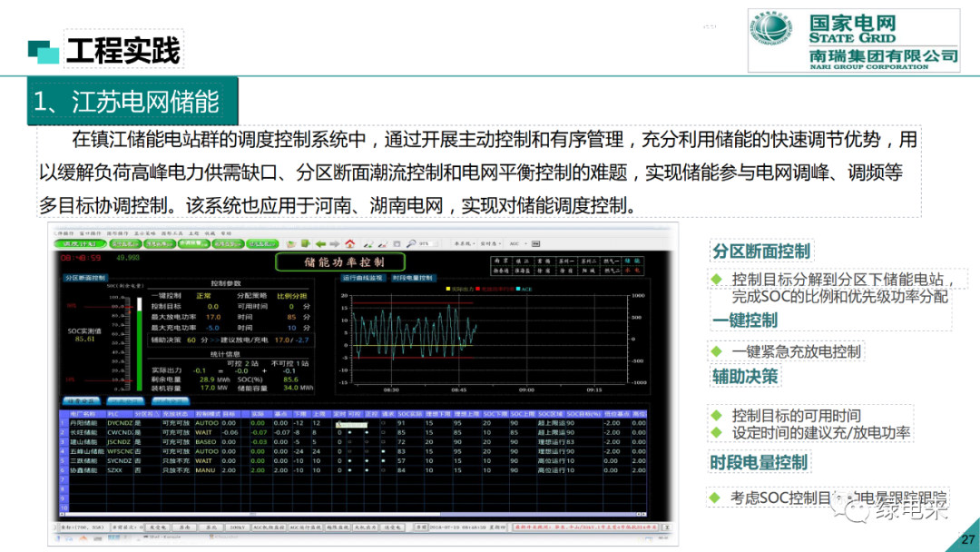Click the 发受电 button in bottom bar
Screen dimensions: 980x552
click(158, 527)
